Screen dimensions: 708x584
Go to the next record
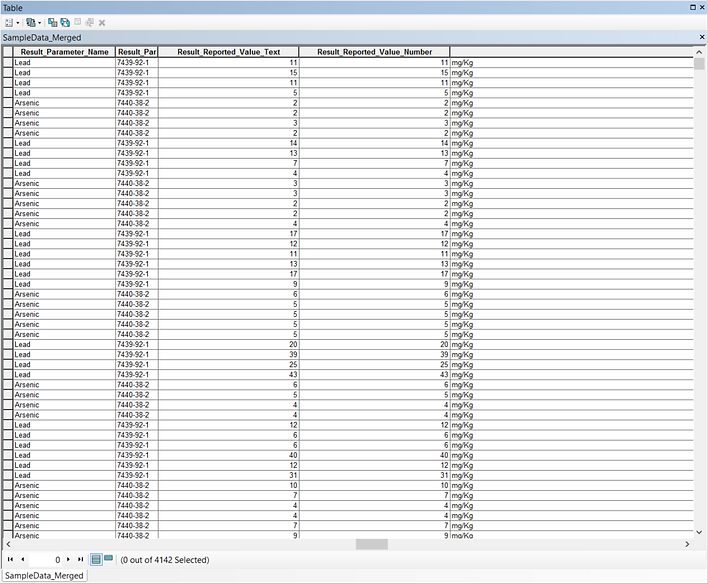pos(68,559)
